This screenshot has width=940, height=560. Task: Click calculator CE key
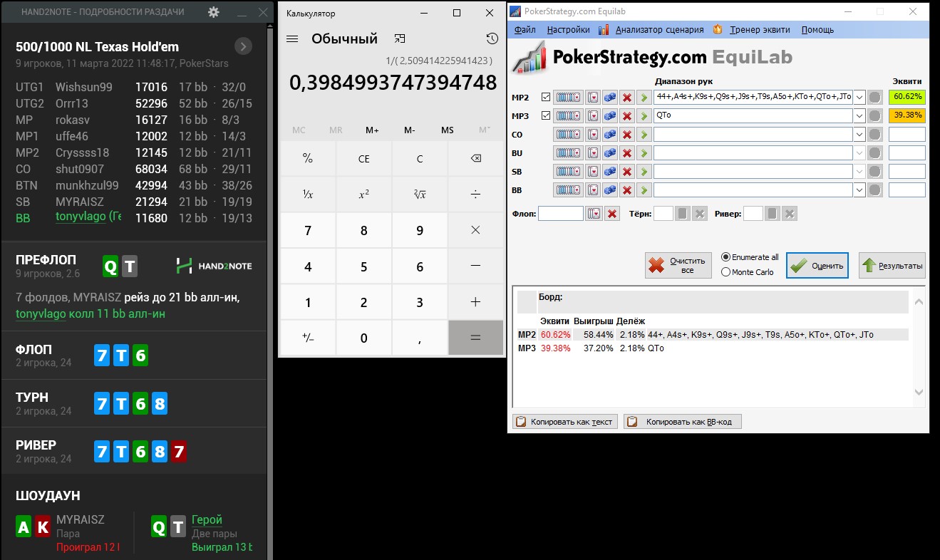363,159
